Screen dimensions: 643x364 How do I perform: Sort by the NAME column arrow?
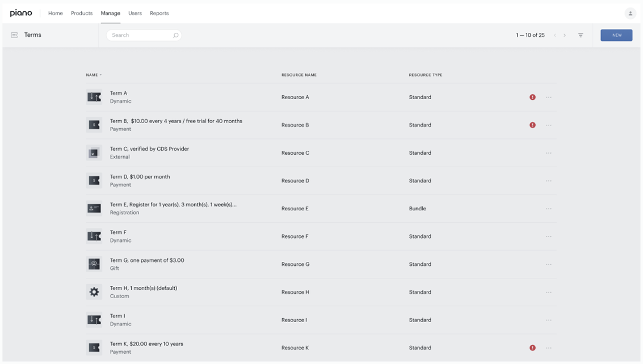[x=100, y=75]
